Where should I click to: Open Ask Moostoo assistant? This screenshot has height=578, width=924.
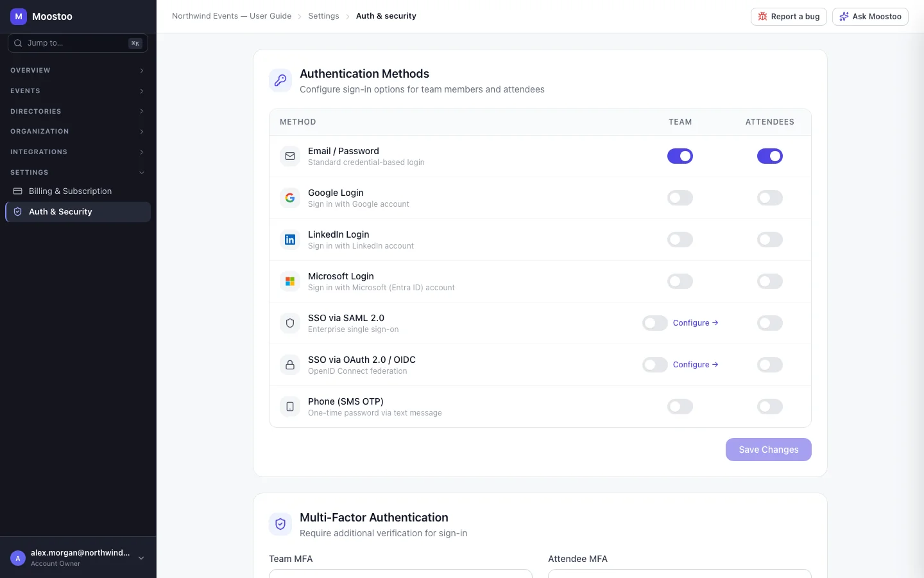coord(870,17)
